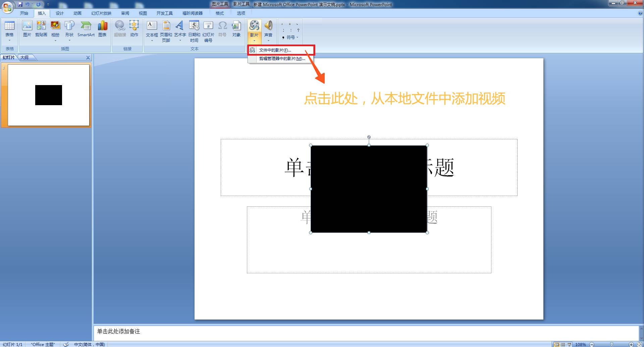
Task: Click the 图表 (Chart) icon
Action: [x=102, y=29]
